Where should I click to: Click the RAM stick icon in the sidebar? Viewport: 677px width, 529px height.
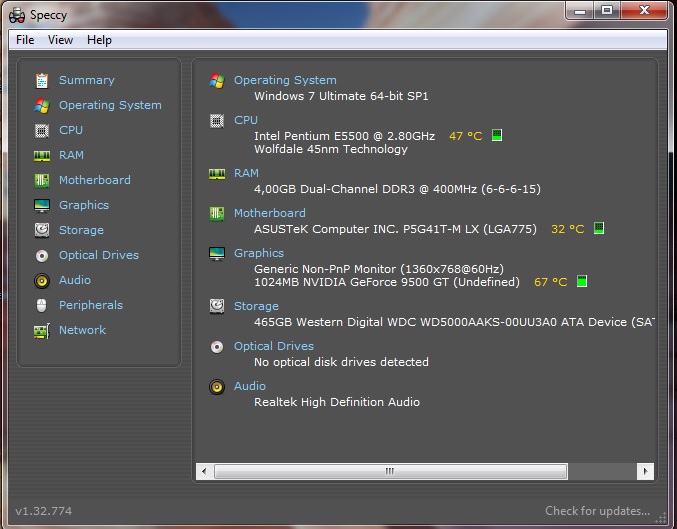(42, 155)
